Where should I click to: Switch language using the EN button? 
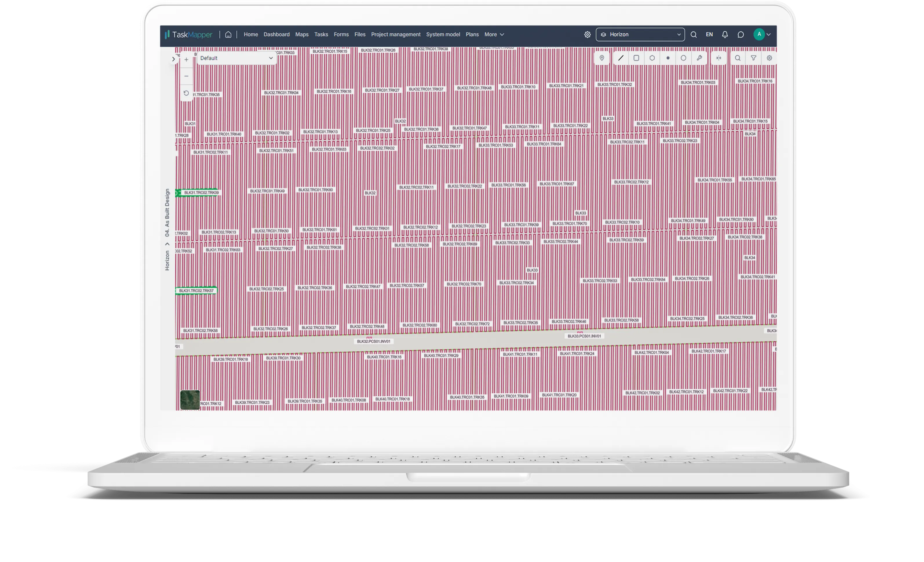[x=709, y=34]
